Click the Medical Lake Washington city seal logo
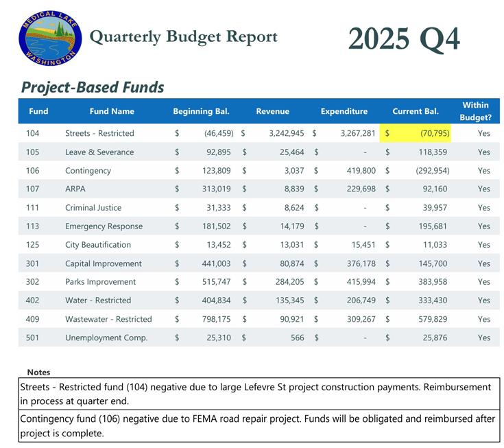This screenshot has height=448, width=504. tap(50, 38)
